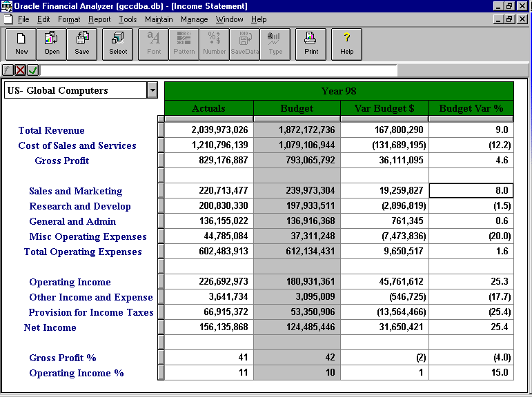
Task: Click the Budget column header
Action: pyautogui.click(x=297, y=108)
